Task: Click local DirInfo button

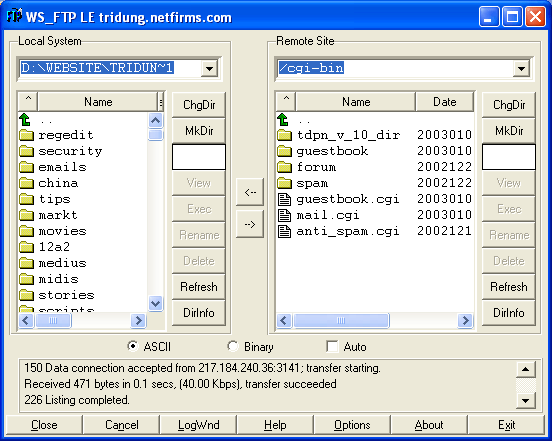Action: pos(199,313)
